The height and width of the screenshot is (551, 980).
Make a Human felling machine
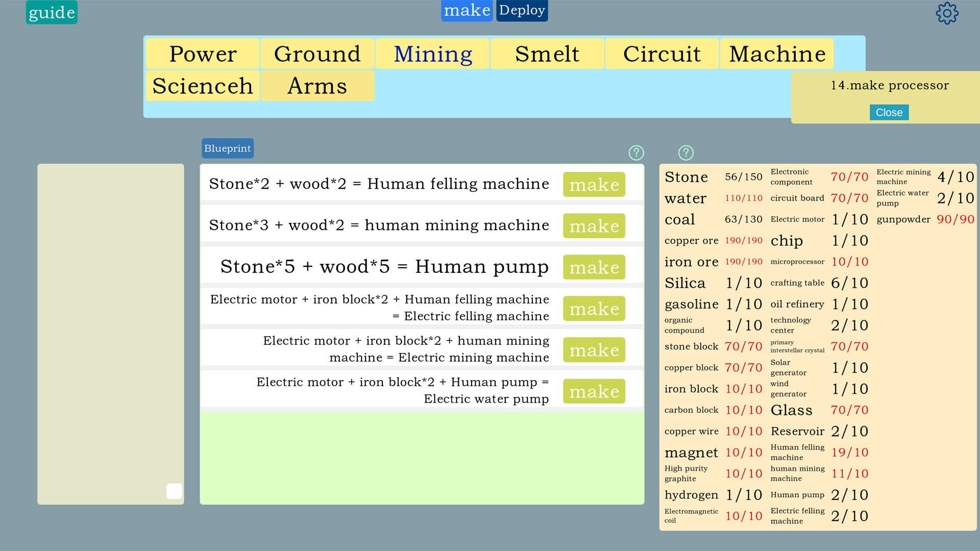[594, 185]
